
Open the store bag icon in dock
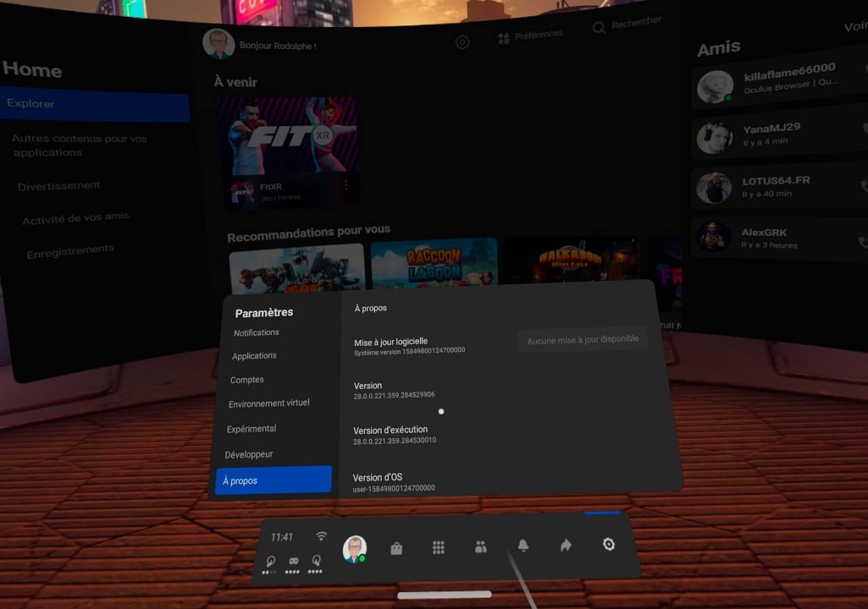pyautogui.click(x=397, y=549)
